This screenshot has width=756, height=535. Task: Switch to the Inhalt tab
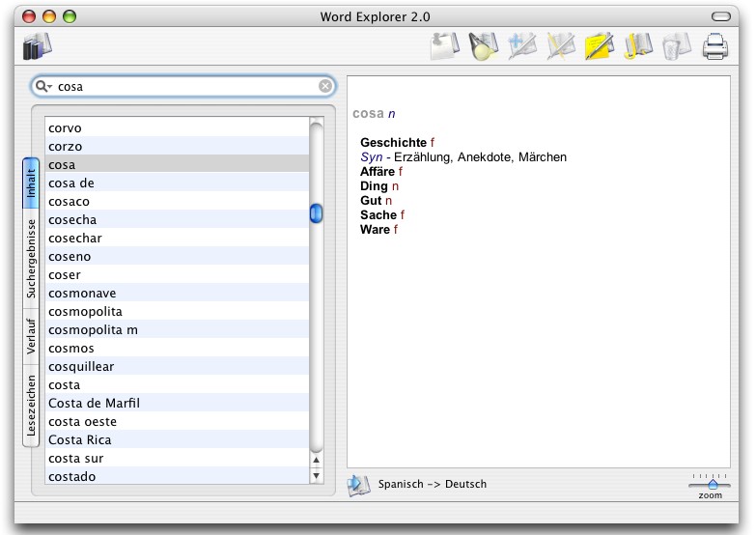tap(31, 183)
